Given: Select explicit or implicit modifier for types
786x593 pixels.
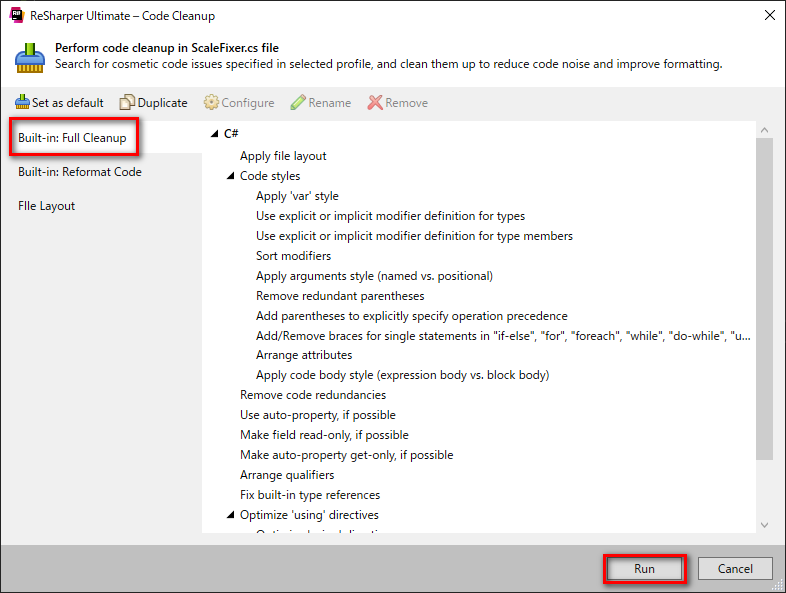Looking at the screenshot, I should coord(390,216).
